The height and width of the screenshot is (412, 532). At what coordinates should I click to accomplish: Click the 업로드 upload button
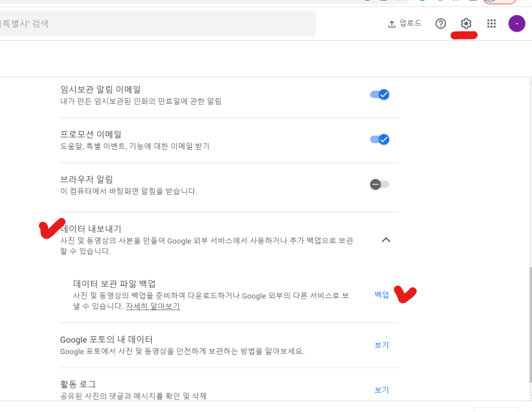[404, 24]
